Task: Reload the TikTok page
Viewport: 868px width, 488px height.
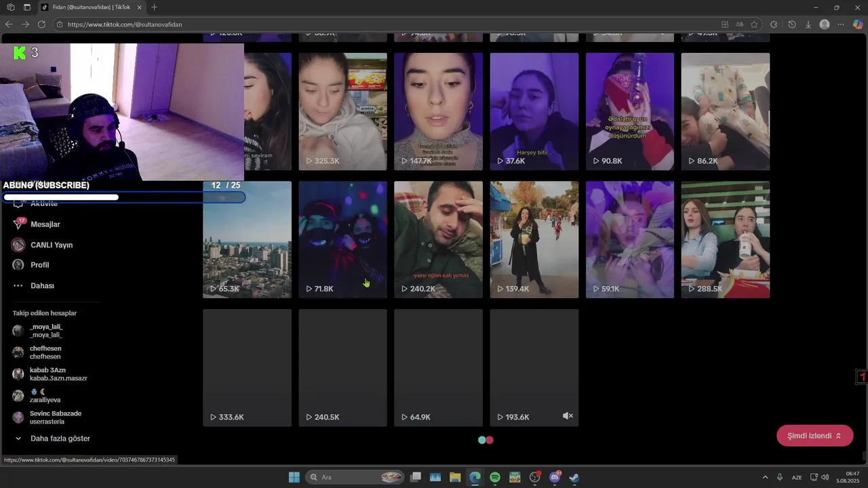Action: pyautogui.click(x=41, y=24)
